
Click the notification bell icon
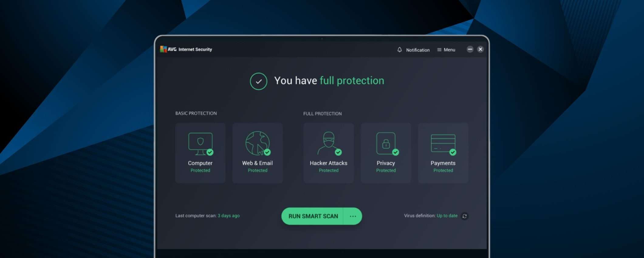[x=399, y=50]
